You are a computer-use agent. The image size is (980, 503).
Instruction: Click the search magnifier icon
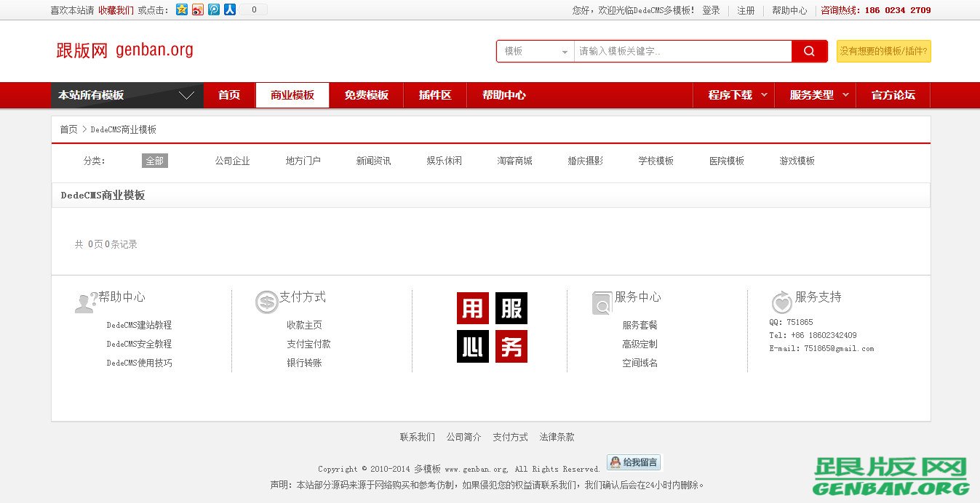click(809, 51)
